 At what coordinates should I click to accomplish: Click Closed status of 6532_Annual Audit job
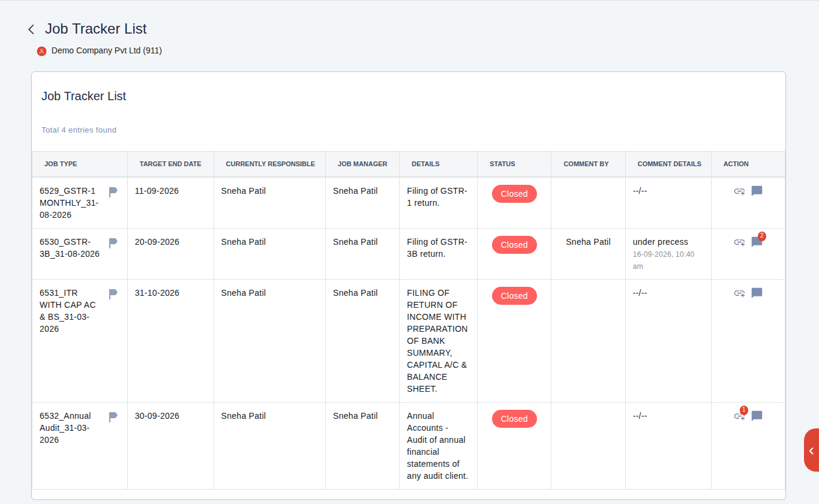(514, 419)
